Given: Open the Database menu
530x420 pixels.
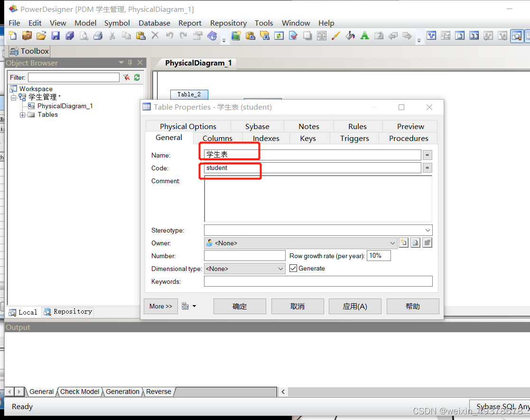Looking at the screenshot, I should [x=154, y=23].
